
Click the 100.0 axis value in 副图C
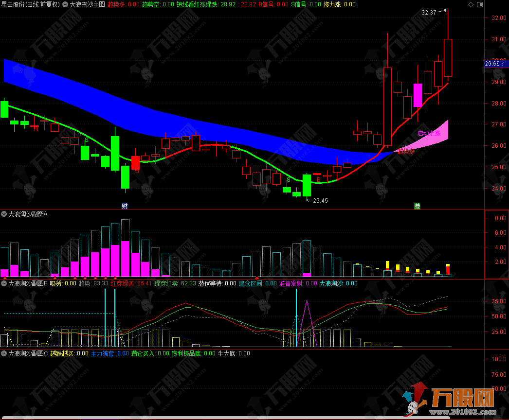click(499, 359)
